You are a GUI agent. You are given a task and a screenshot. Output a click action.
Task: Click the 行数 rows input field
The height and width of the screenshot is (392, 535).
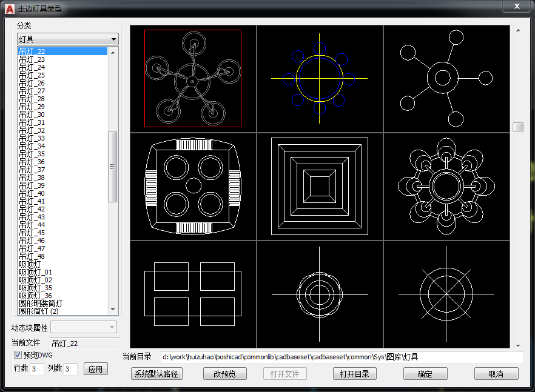pyautogui.click(x=37, y=369)
